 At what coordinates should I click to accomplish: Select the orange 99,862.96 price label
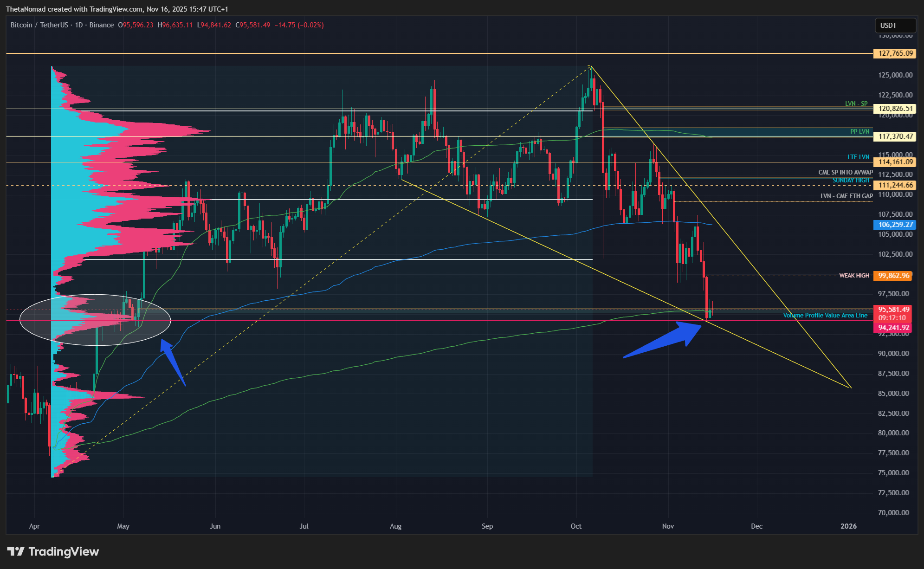[893, 276]
